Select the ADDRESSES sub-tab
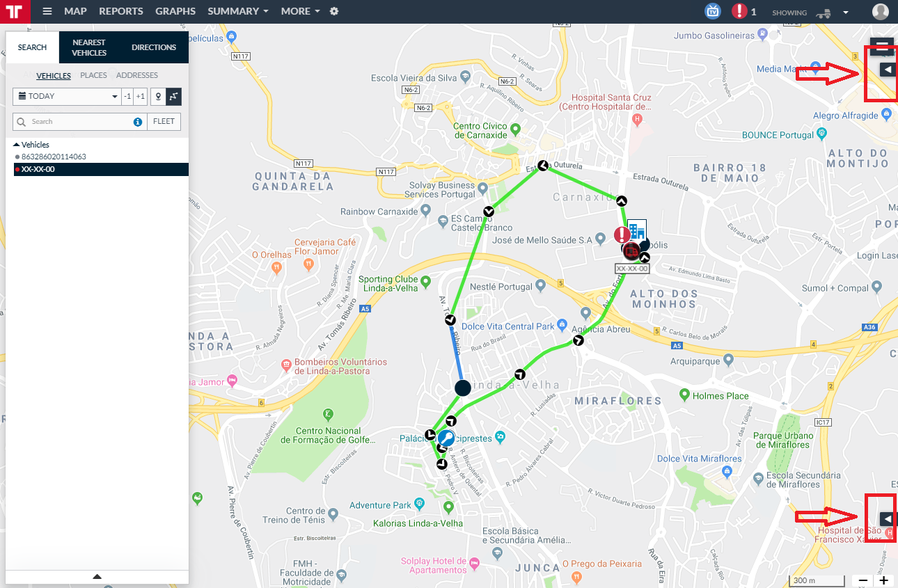Image resolution: width=898 pixels, height=588 pixels. tap(137, 75)
